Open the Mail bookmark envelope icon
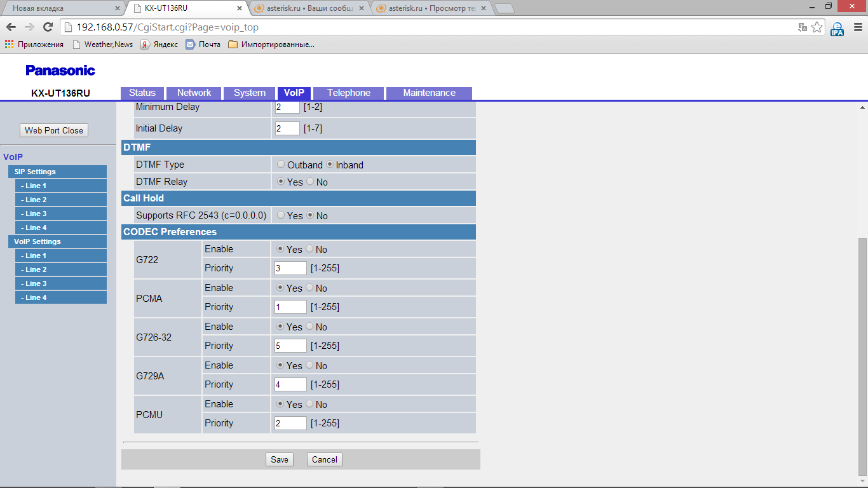The width and height of the screenshot is (868, 488). pos(190,44)
